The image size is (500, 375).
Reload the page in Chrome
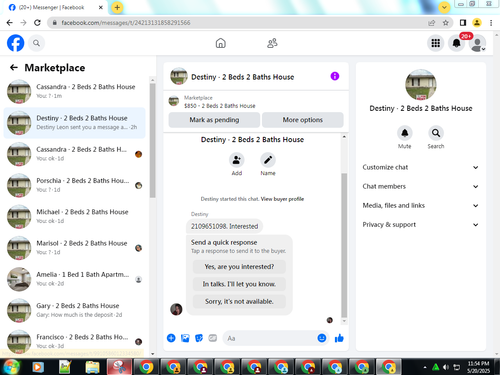[x=37, y=23]
